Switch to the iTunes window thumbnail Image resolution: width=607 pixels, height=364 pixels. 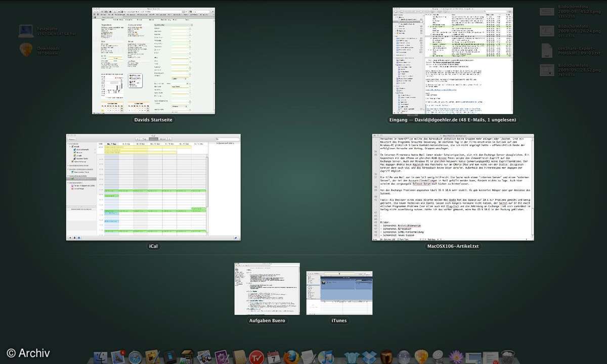click(x=339, y=291)
